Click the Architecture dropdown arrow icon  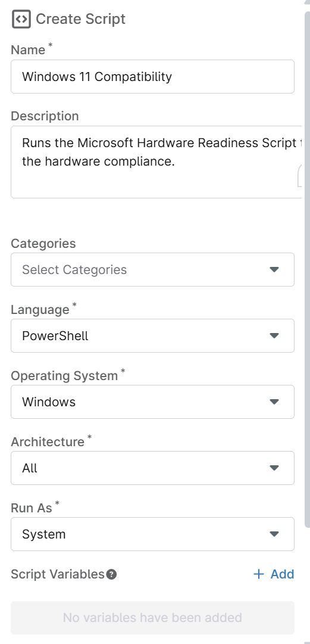274,468
